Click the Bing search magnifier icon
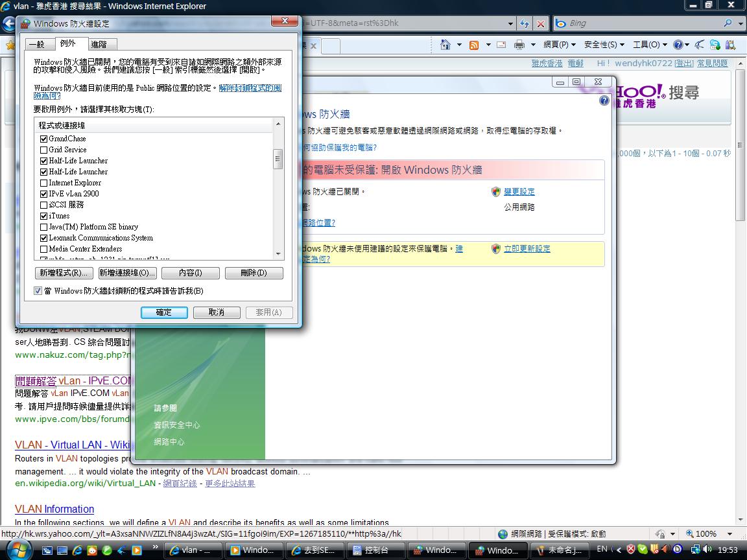The image size is (747, 560). [728, 23]
